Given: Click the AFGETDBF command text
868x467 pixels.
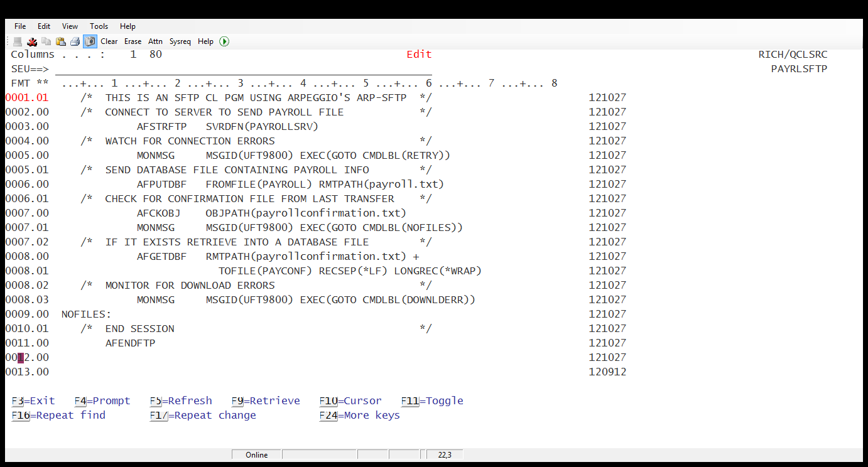Looking at the screenshot, I should [162, 257].
